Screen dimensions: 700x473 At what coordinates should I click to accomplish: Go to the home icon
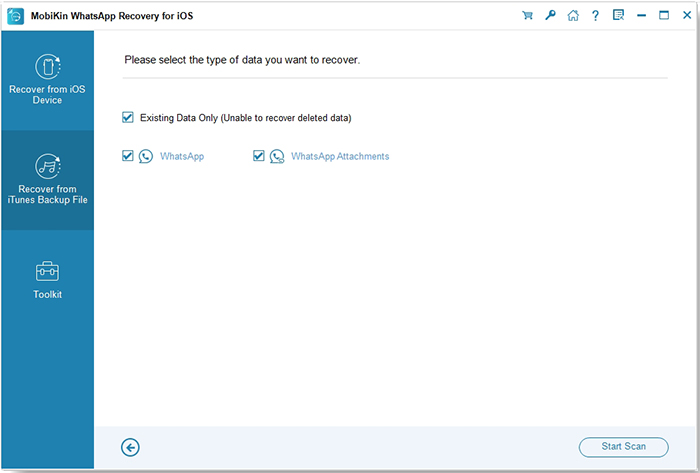coord(573,16)
